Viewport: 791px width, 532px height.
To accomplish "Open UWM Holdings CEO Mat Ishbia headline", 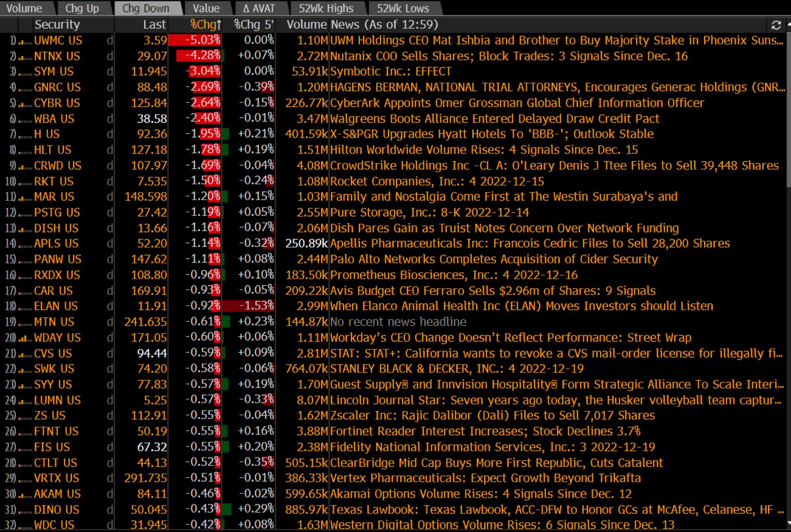I will click(x=556, y=41).
